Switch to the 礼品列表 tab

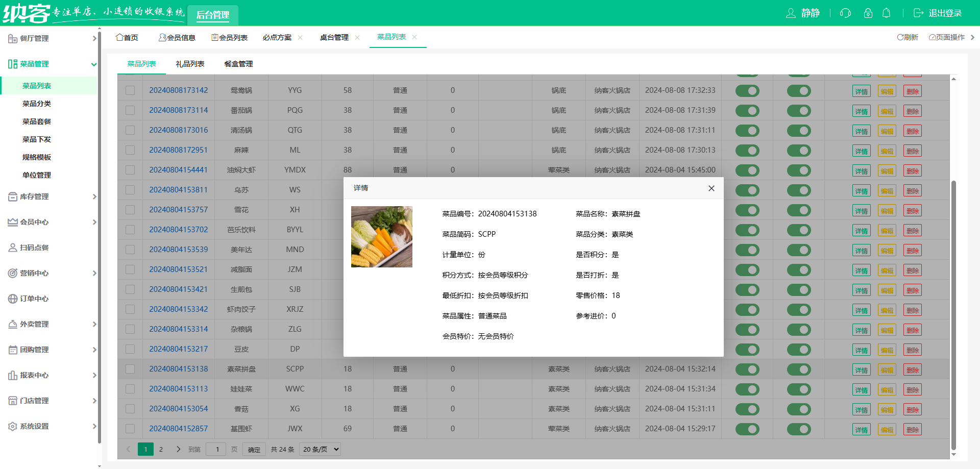[190, 64]
